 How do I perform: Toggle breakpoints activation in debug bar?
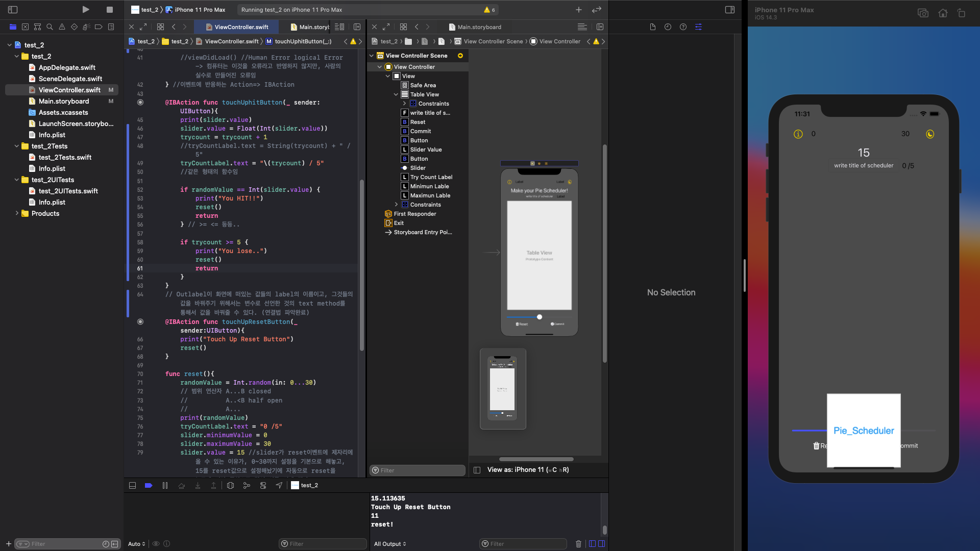149,485
